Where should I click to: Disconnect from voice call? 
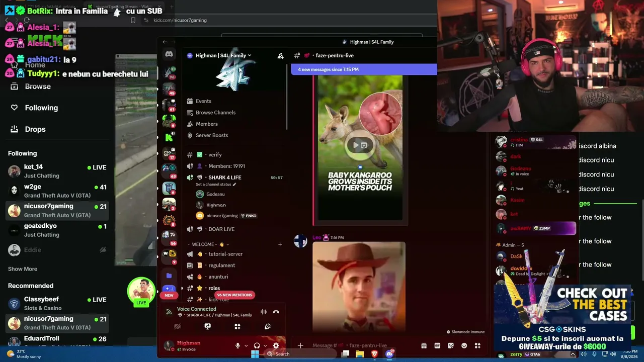point(276,312)
